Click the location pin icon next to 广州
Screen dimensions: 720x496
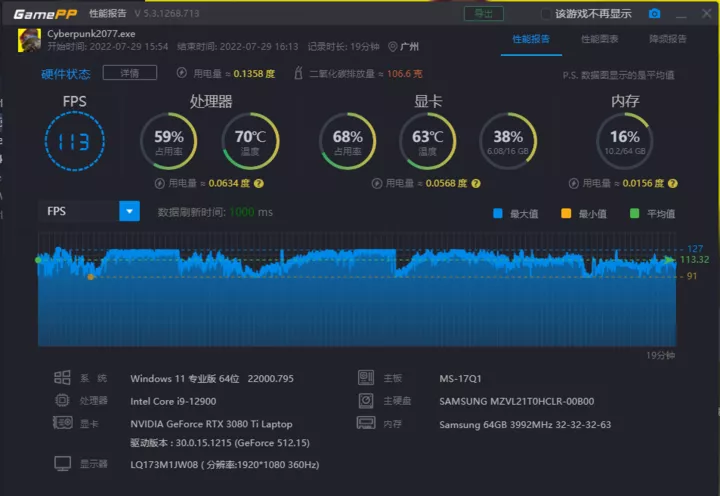392,47
